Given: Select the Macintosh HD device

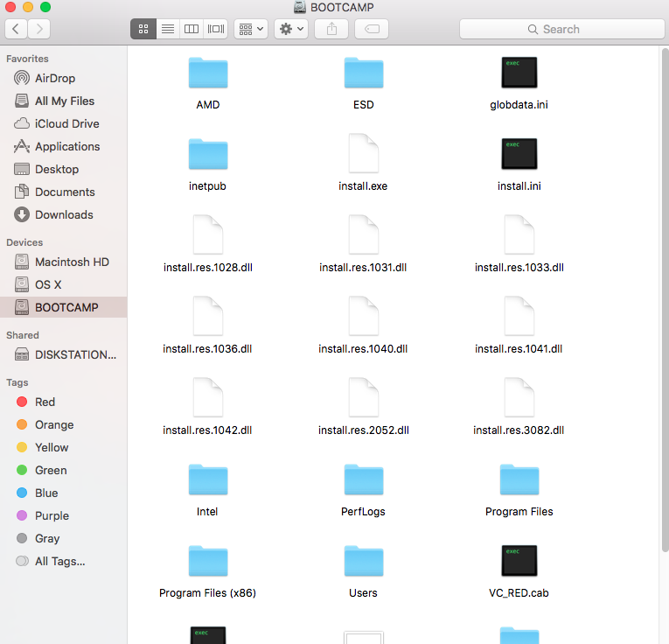Looking at the screenshot, I should coord(64,262).
